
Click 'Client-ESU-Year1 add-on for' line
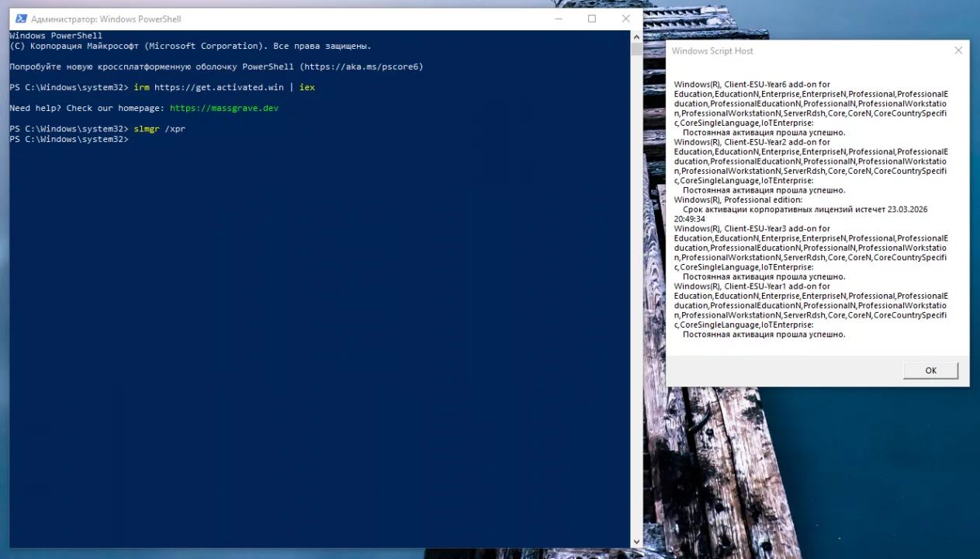point(752,286)
